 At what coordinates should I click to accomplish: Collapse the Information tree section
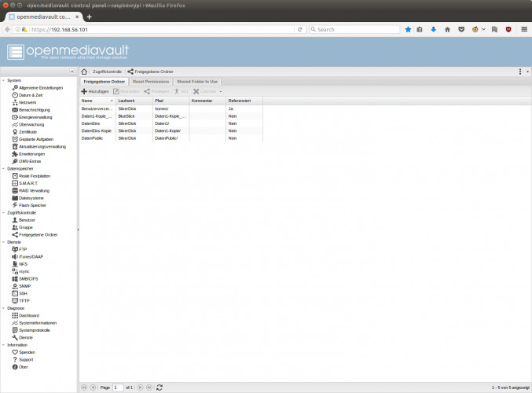point(3,345)
